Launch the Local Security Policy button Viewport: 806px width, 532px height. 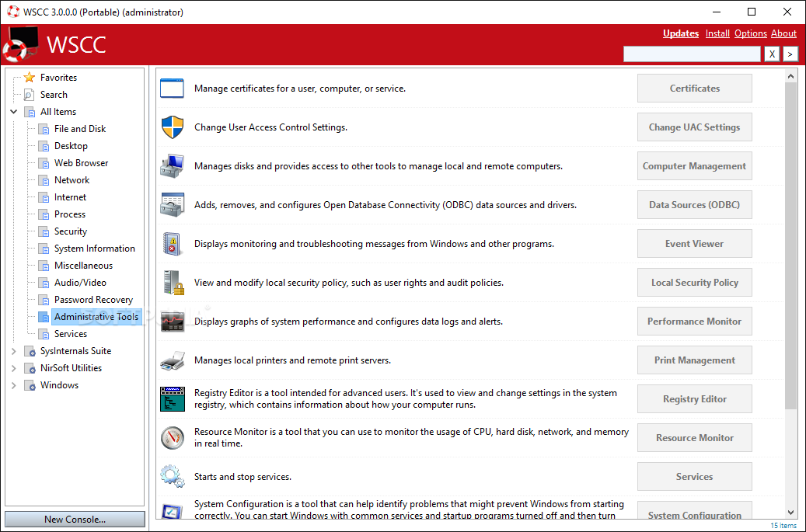pyautogui.click(x=694, y=283)
